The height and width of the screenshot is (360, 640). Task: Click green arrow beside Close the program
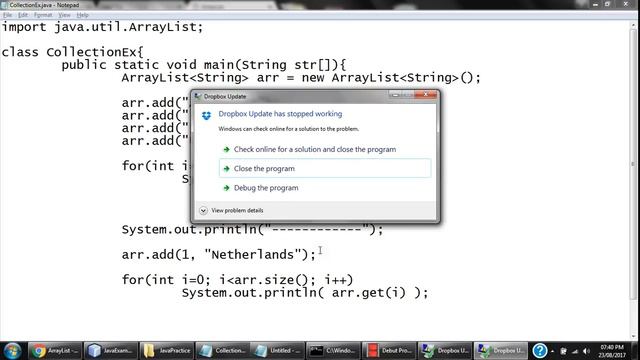tap(227, 169)
